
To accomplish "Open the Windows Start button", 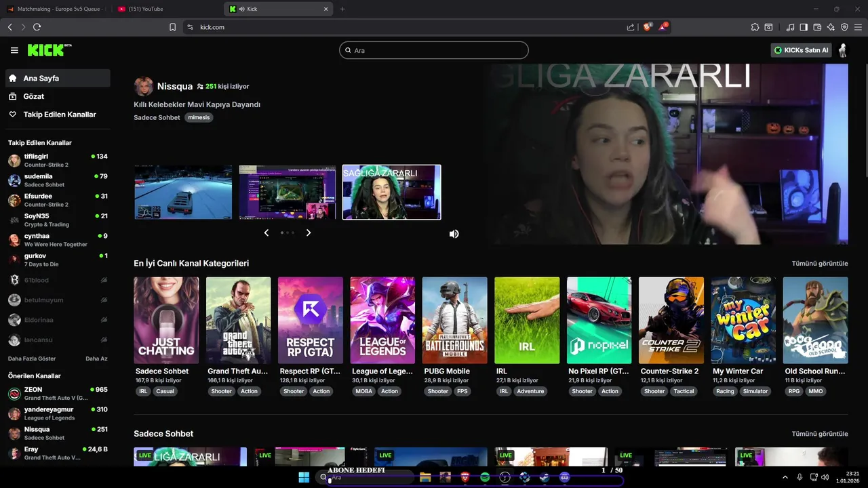I will (x=304, y=477).
